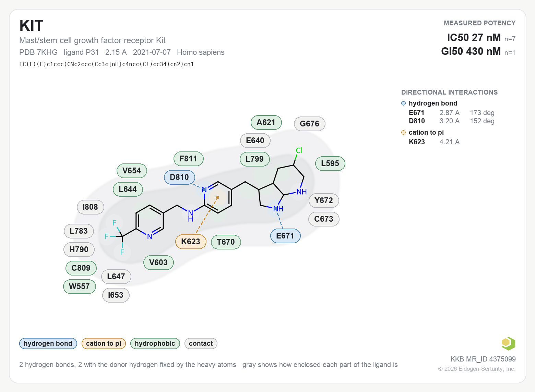This screenshot has height=392, width=535.
Task: Click residue label F811
Action: pos(189,159)
